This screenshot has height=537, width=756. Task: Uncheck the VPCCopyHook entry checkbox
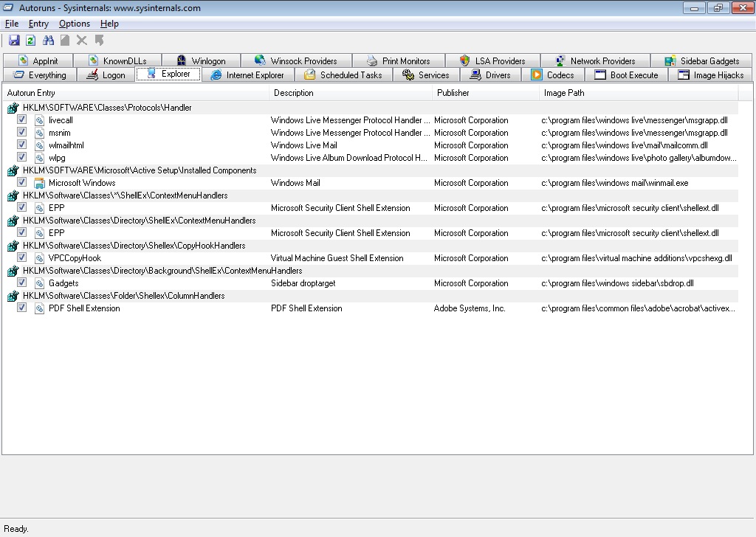(x=21, y=257)
